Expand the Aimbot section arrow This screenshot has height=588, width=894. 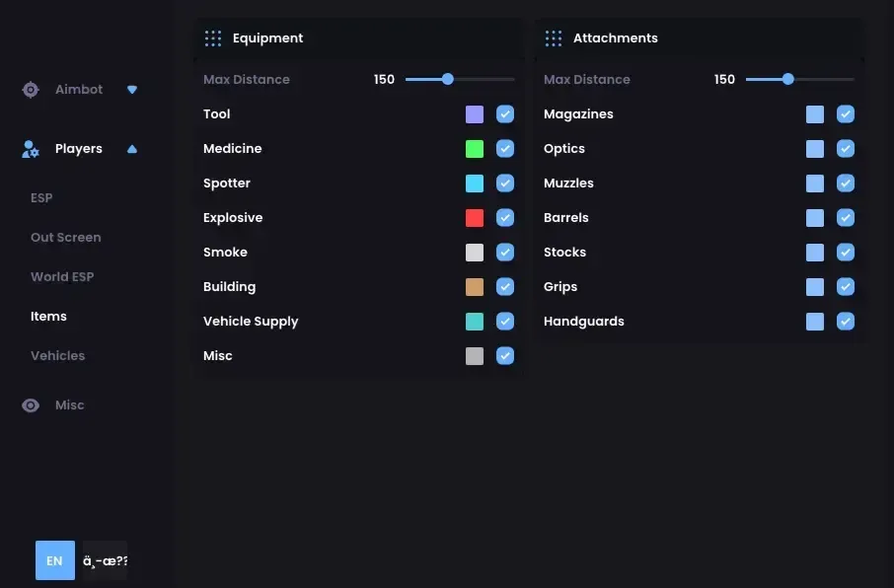point(132,90)
